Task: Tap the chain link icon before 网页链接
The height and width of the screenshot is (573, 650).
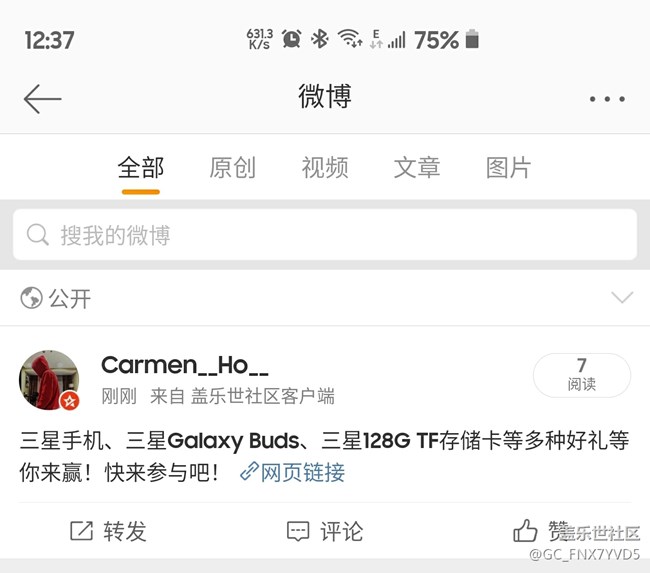Action: pos(250,472)
